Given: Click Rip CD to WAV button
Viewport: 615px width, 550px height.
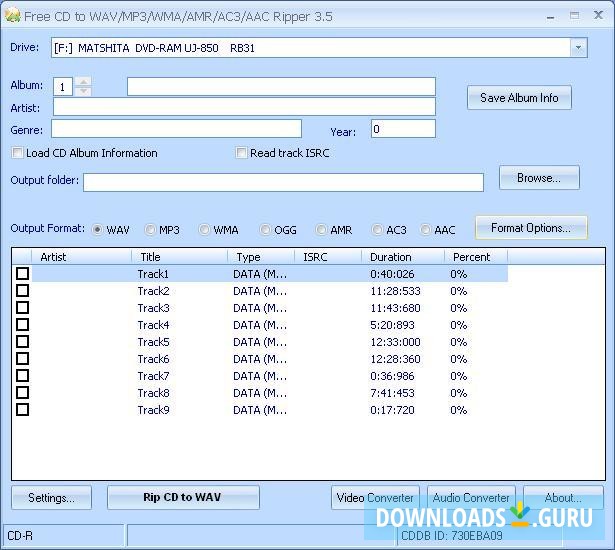Looking at the screenshot, I should pos(183,497).
